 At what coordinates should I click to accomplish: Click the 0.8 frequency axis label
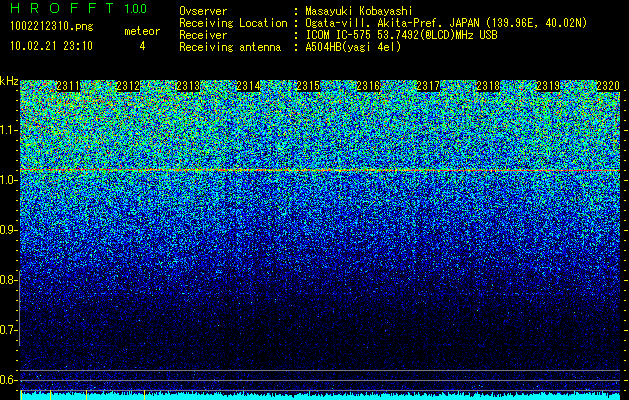click(x=8, y=280)
